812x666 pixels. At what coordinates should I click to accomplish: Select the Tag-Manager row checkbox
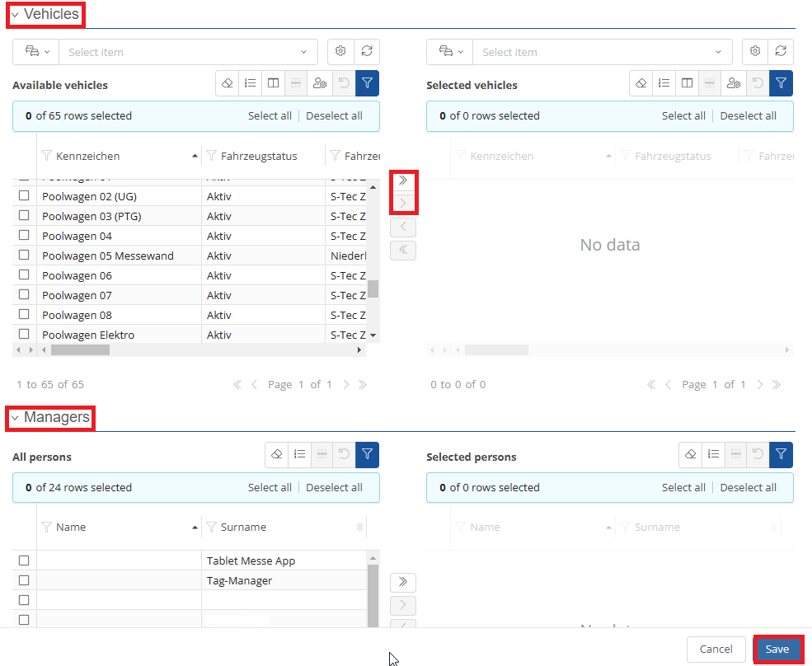coord(24,580)
